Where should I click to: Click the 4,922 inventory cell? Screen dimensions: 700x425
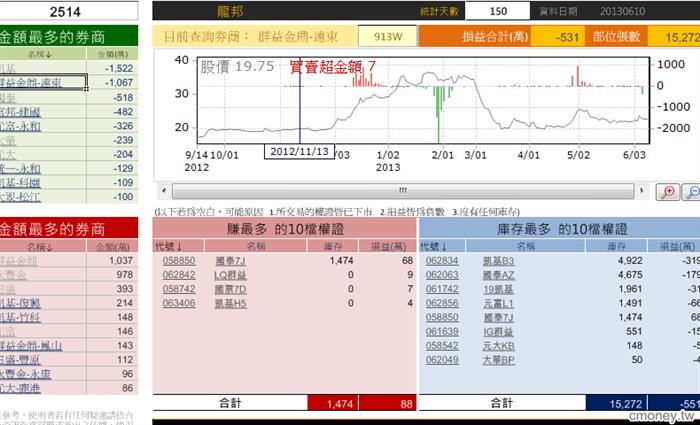[x=617, y=261]
